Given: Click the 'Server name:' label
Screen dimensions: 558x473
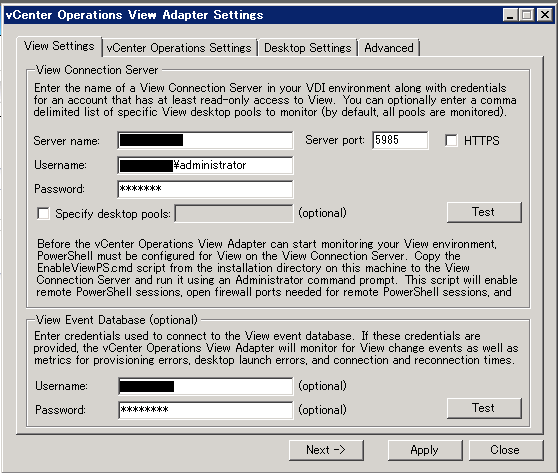Looking at the screenshot, I should [67, 141].
